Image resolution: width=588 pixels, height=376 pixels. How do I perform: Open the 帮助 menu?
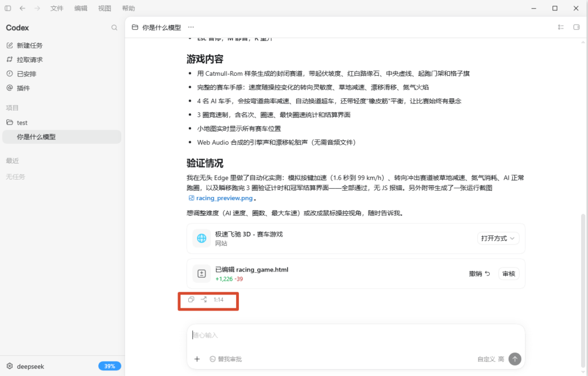click(129, 8)
